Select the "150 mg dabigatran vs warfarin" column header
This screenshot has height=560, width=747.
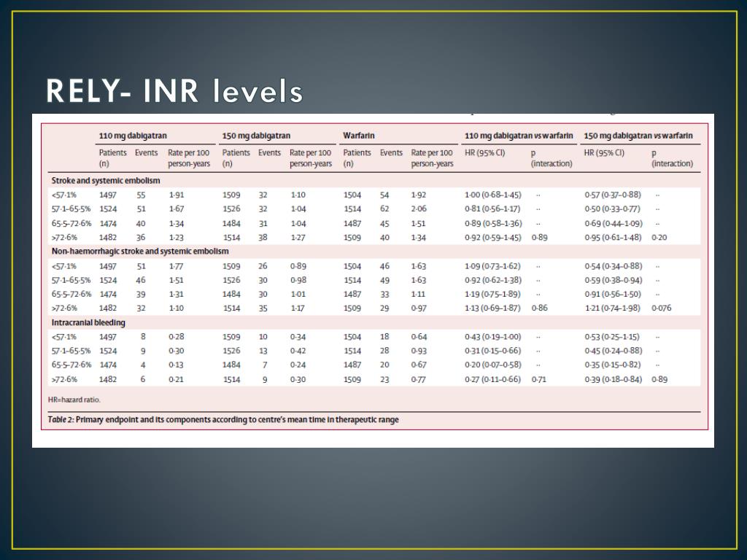coord(638,136)
